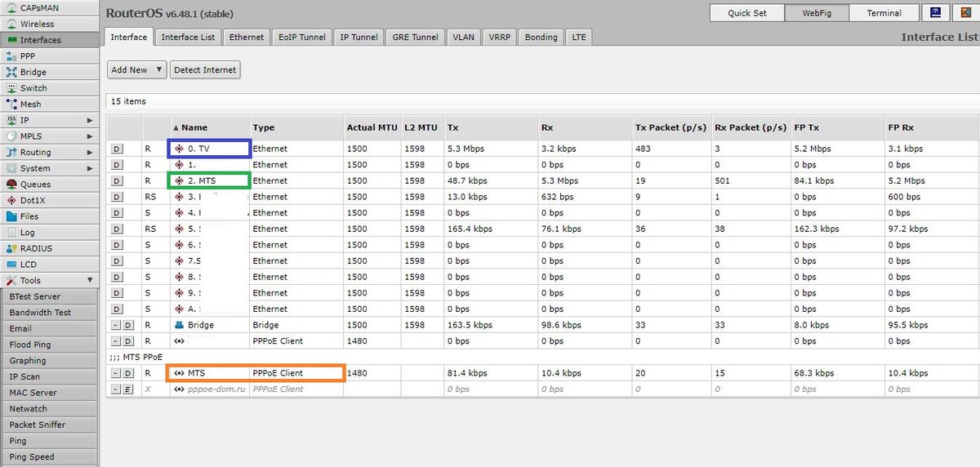Sort by the Name column header
This screenshot has width=980, height=467.
208,127
